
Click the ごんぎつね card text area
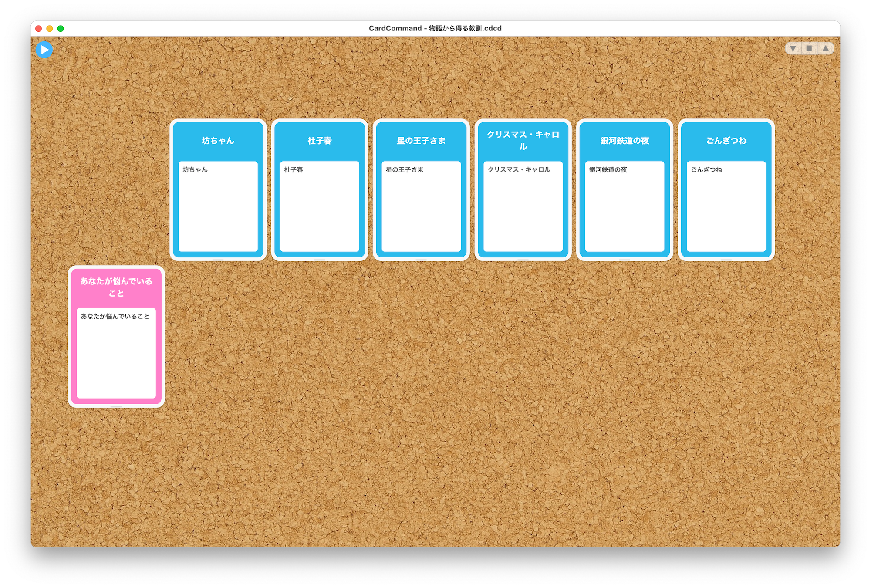[726, 207]
